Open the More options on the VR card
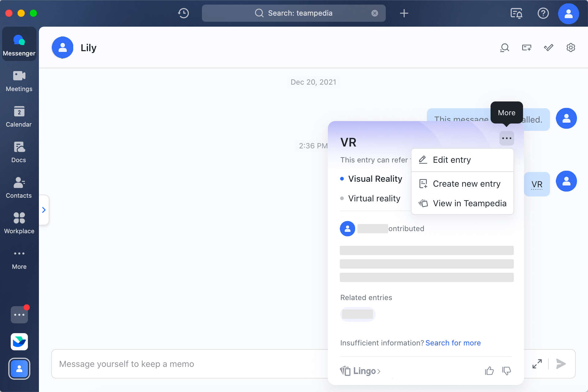The image size is (588, 392). [506, 138]
